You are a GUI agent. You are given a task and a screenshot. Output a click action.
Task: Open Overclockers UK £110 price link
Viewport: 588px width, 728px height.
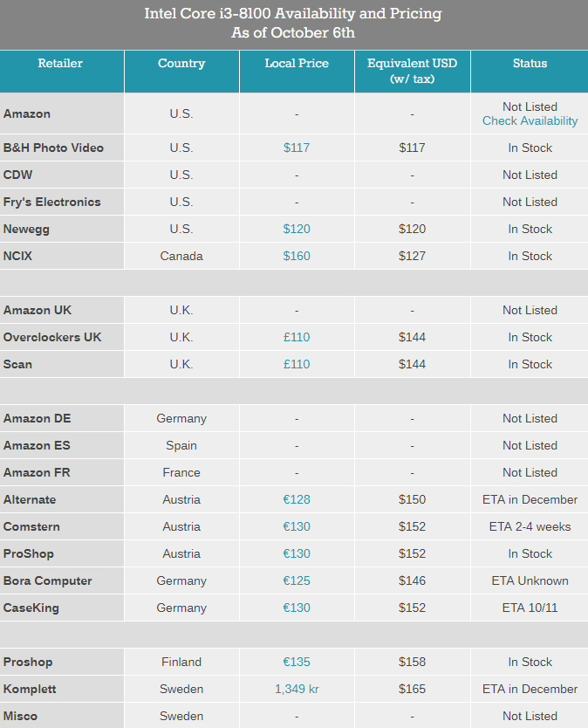point(297,337)
